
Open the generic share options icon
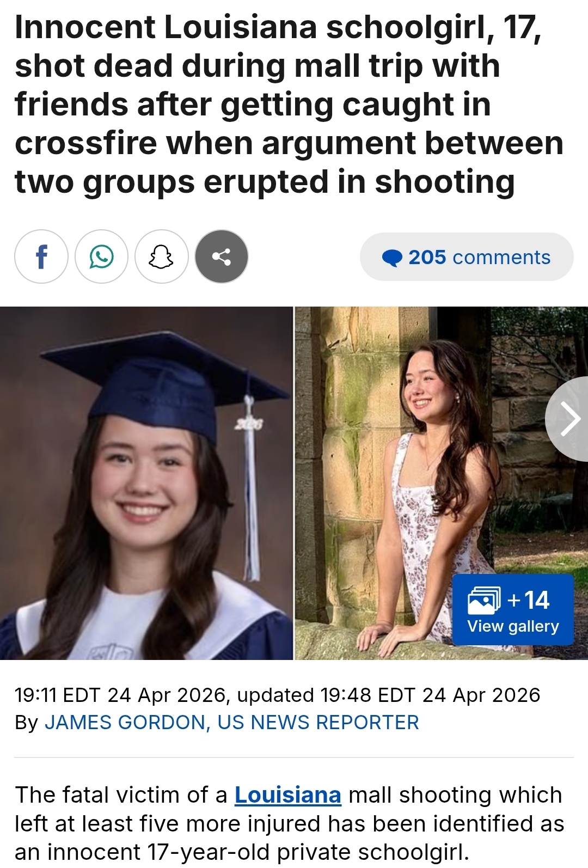[222, 256]
